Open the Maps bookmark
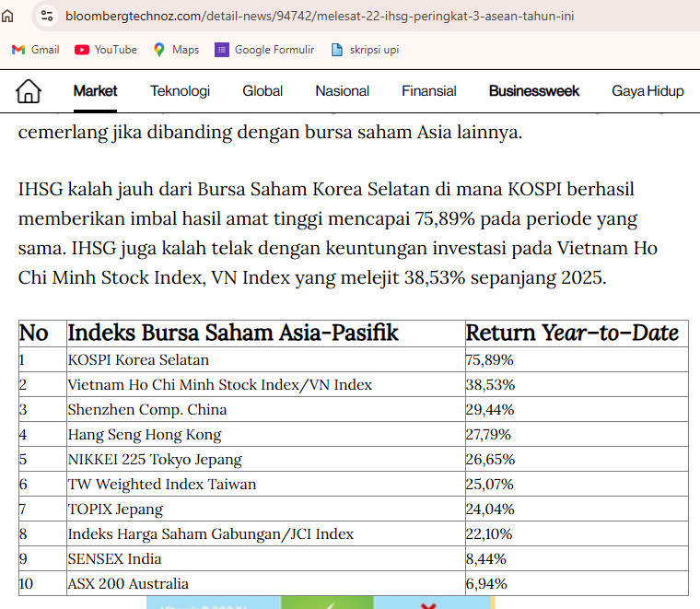Image resolution: width=700 pixels, height=609 pixels. (176, 50)
